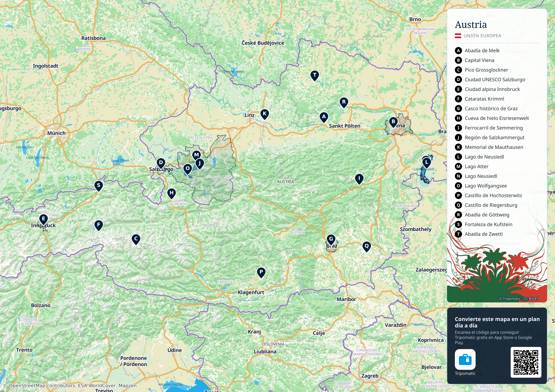
Task: Click the Szombathely city label
Action: [x=416, y=229]
